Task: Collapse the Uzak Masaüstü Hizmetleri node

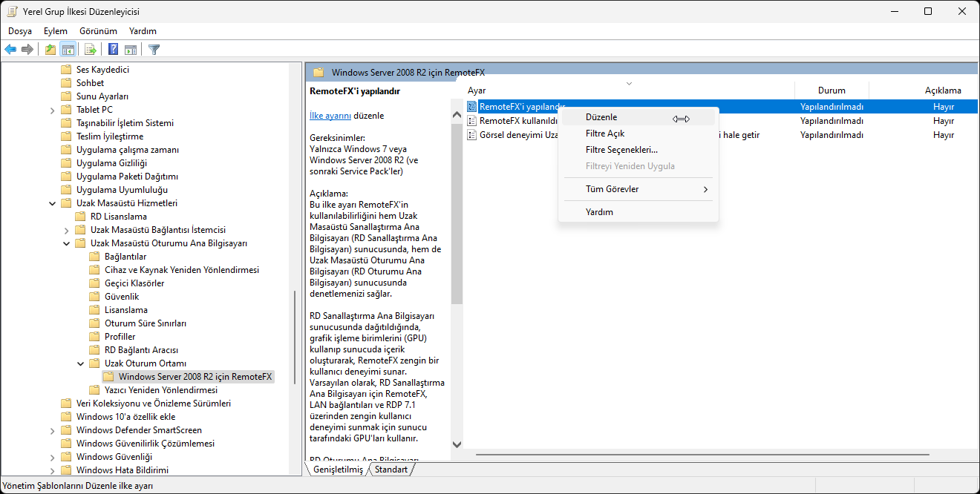Action: [53, 203]
